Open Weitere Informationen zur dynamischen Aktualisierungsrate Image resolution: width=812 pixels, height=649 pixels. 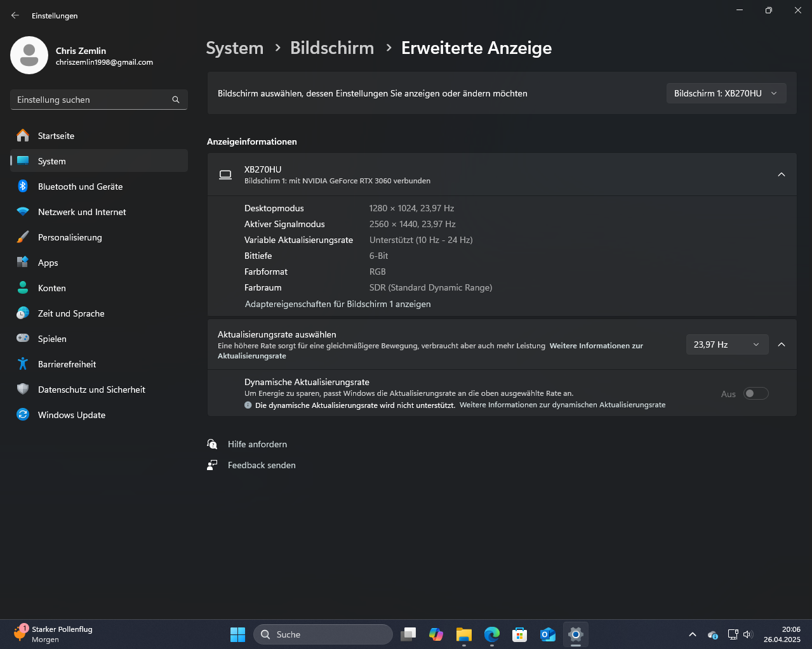562,405
